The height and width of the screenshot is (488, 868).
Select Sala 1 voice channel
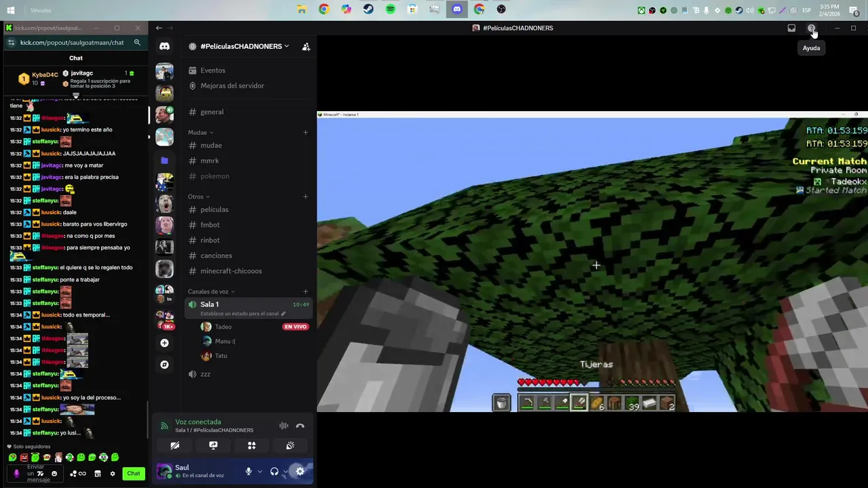[248, 308]
